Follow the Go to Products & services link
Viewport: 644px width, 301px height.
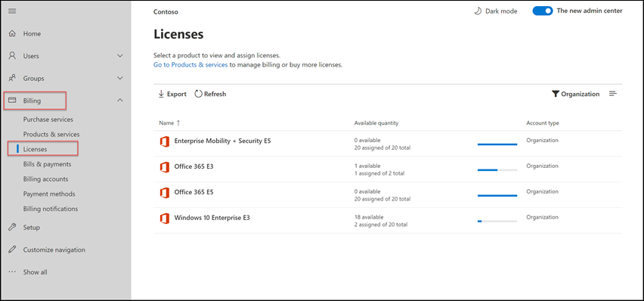pos(190,65)
